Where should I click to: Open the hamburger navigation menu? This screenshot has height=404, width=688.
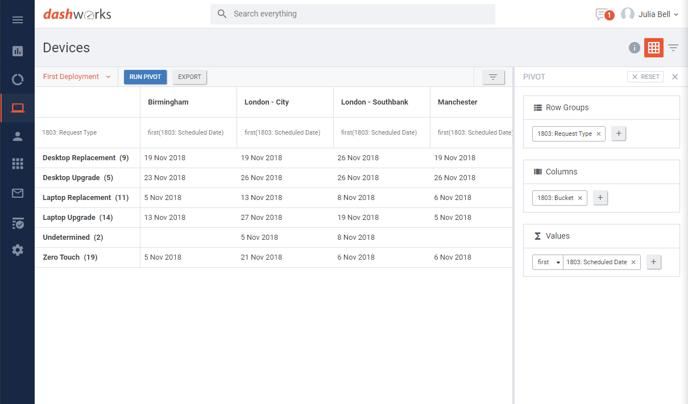(18, 20)
